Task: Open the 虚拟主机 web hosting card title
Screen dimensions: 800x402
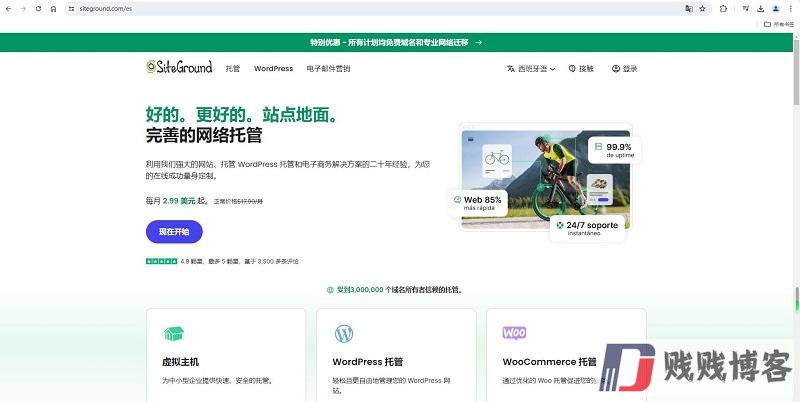Action: pos(181,362)
